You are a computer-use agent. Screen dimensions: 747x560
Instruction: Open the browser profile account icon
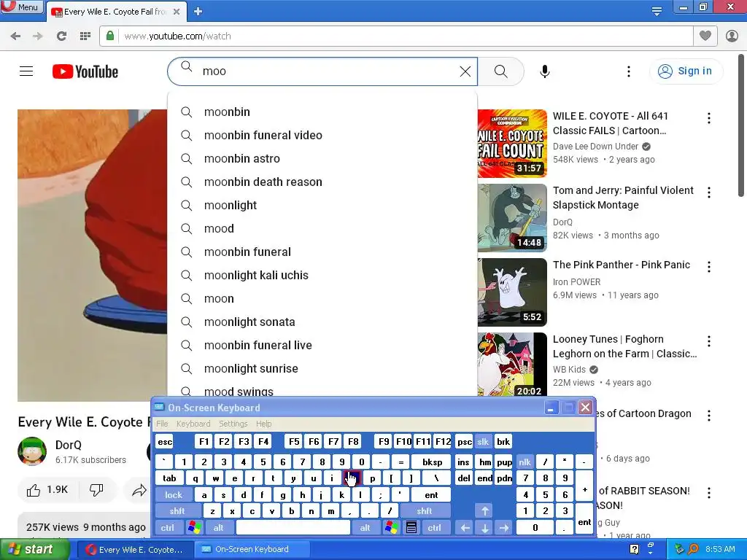[x=732, y=36]
